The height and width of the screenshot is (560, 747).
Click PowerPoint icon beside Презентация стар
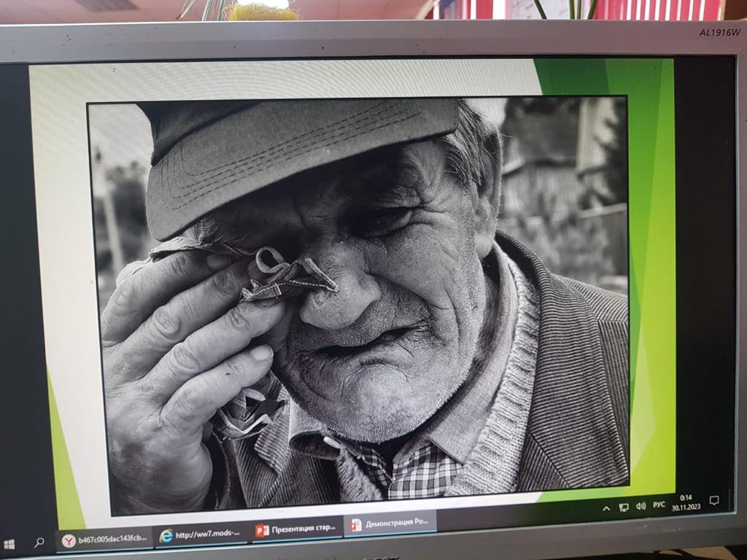[x=262, y=530]
